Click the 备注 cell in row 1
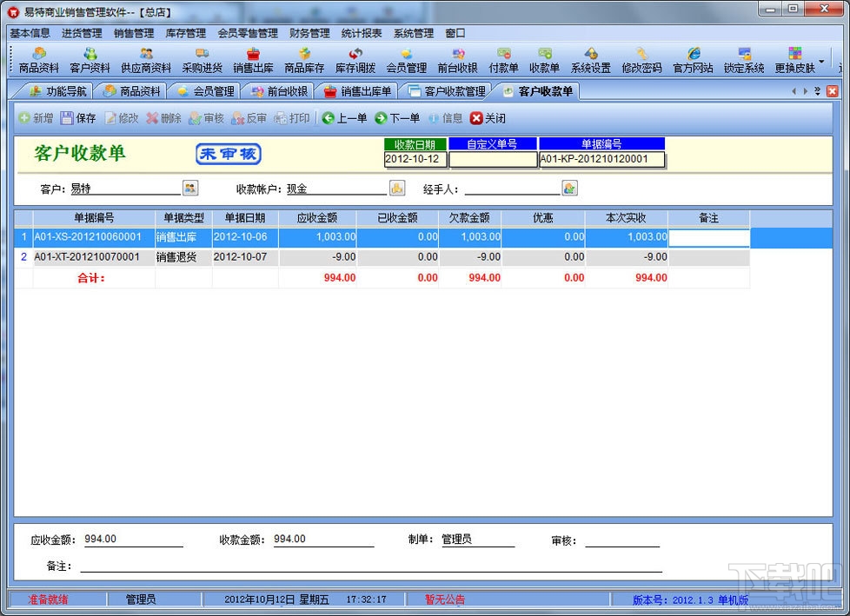Screen dimensions: 850x616 709,237
